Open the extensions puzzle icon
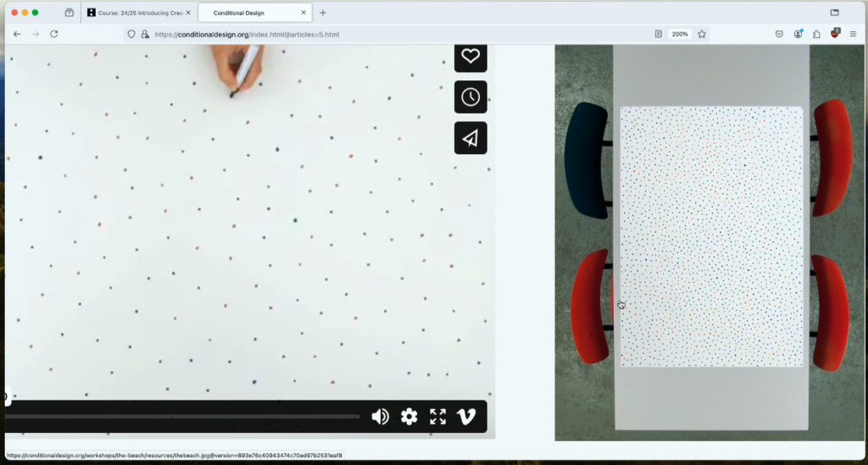The image size is (868, 465). click(x=816, y=34)
